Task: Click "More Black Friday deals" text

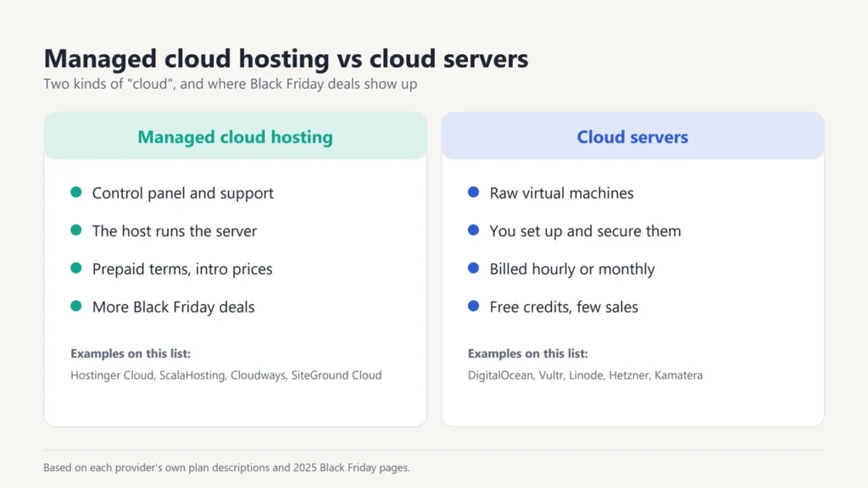Action: pos(173,307)
